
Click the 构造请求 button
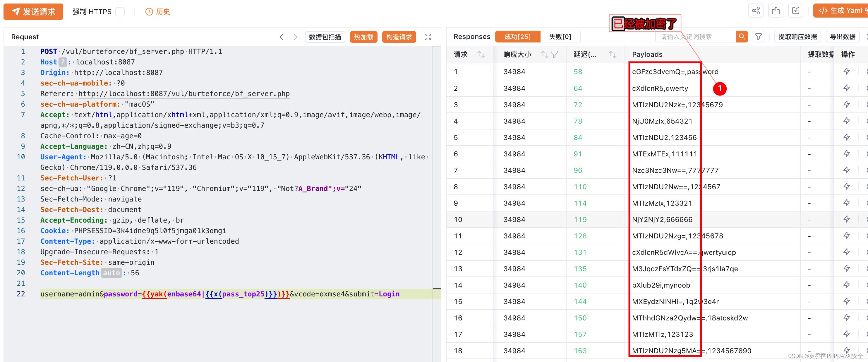pos(399,37)
